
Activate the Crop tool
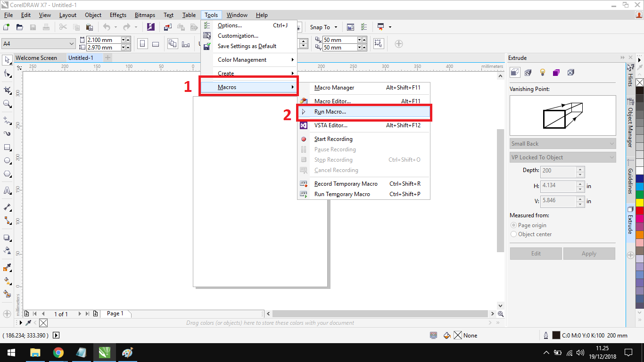7,90
